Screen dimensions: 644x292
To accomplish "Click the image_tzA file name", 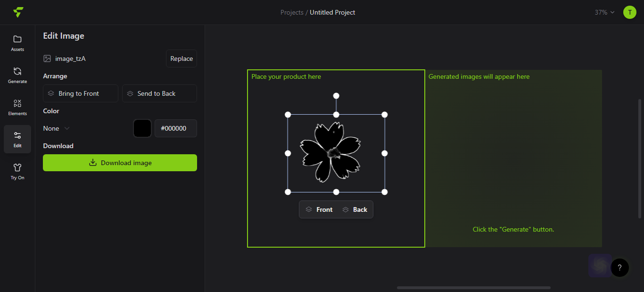I will tap(70, 58).
